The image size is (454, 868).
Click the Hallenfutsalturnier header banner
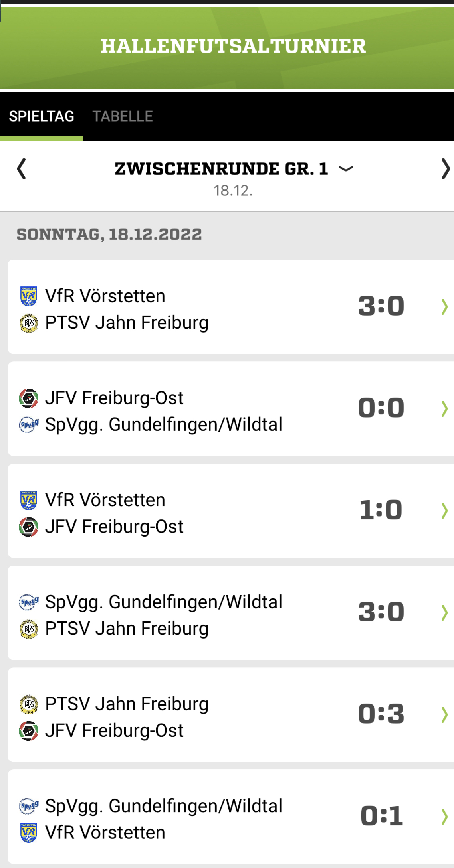click(233, 46)
